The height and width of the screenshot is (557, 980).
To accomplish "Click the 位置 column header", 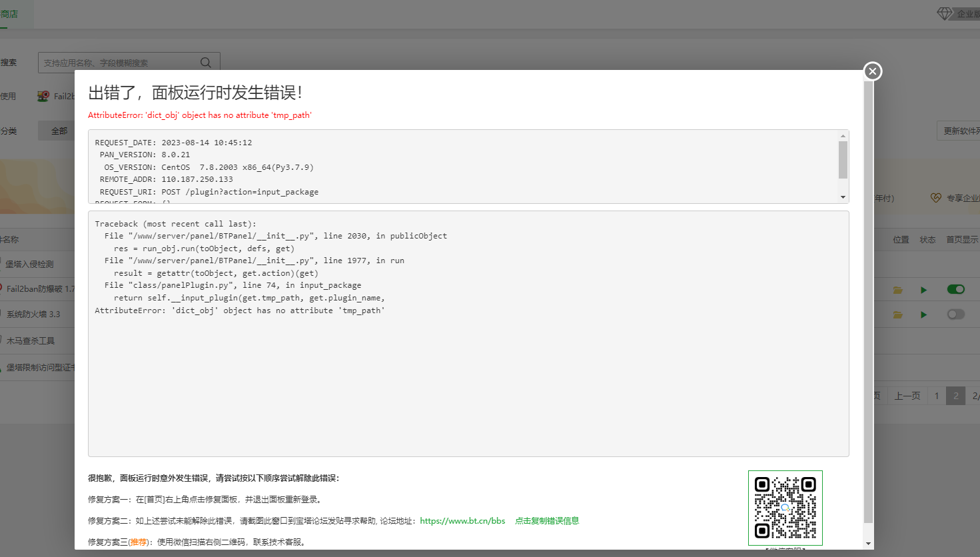I will (x=901, y=240).
